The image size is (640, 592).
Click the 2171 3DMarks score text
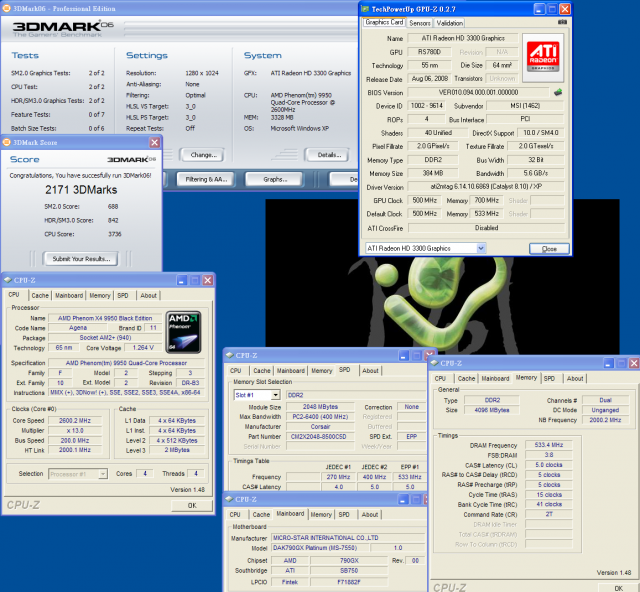point(81,190)
